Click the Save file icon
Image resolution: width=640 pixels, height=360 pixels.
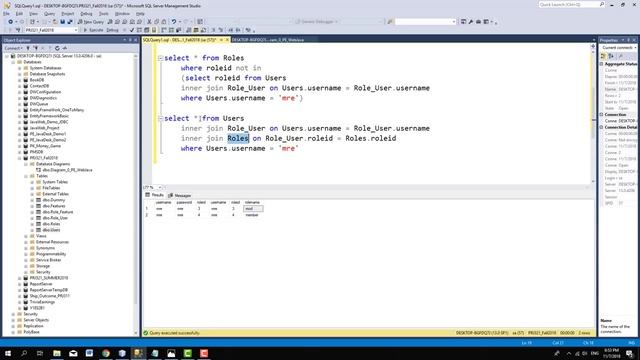click(62, 22)
